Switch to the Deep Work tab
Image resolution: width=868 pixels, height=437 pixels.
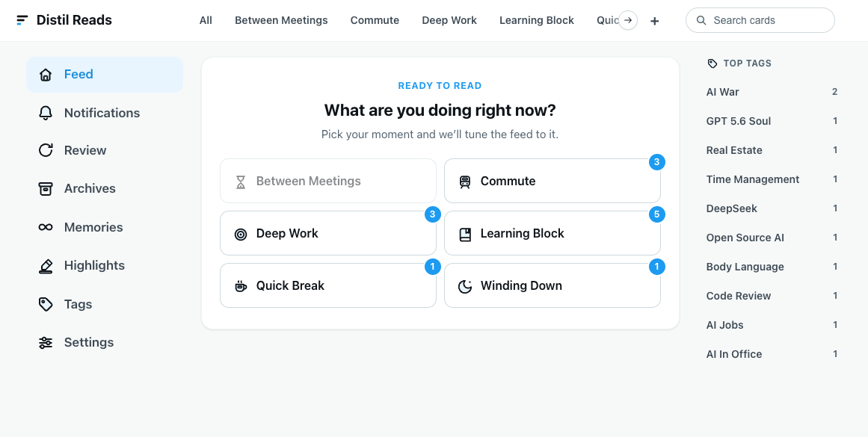click(449, 20)
